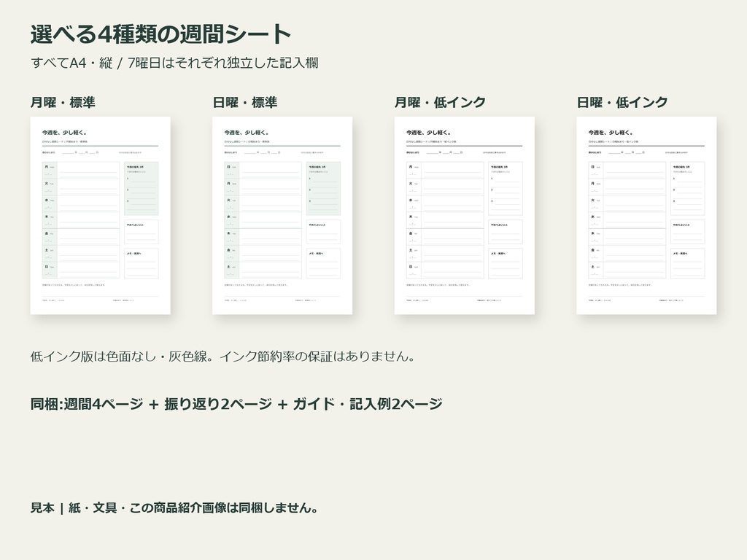The image size is (747, 560).
Task: Click the subtitle すべてA4・縦 / 7曜日はそれぞれ独立した記入欄
Action: [174, 63]
